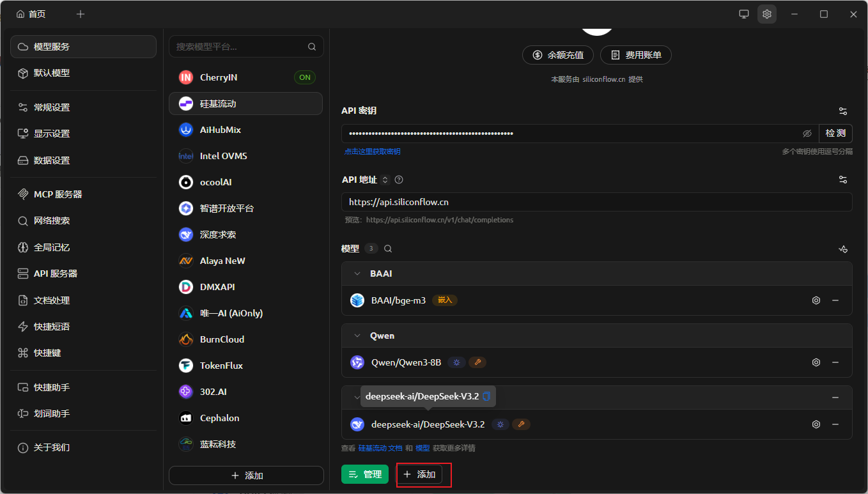Open API address settings icon

(x=843, y=180)
